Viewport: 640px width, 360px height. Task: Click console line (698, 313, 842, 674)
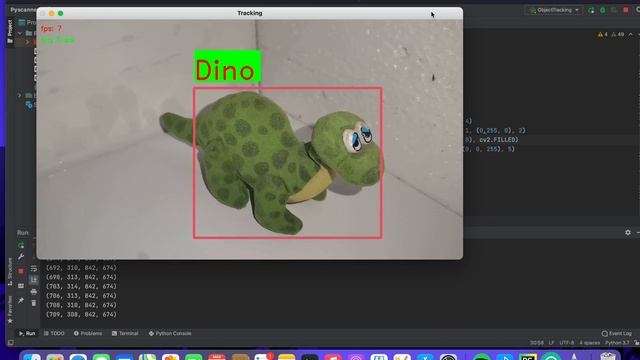coord(81,277)
